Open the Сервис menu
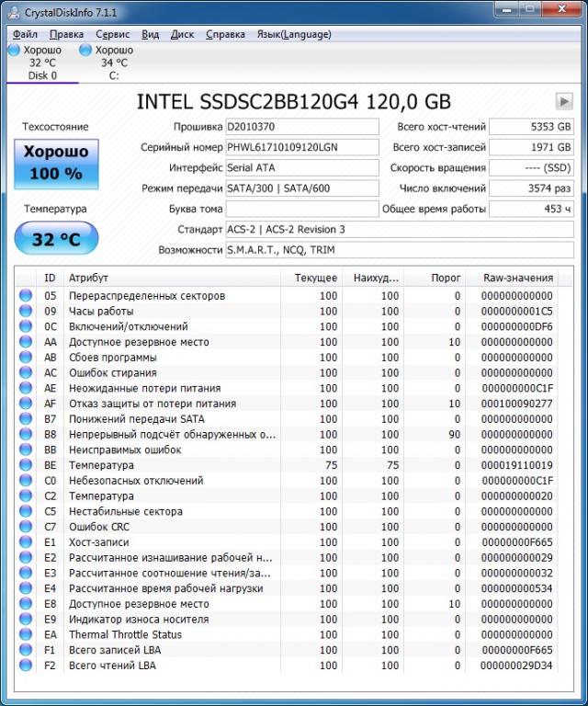 click(112, 34)
